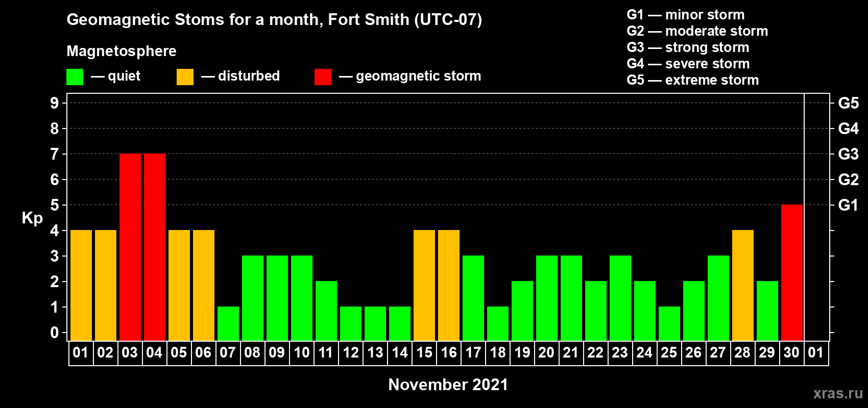The width and height of the screenshot is (868, 408).
Task: Click the orange bar for day 02
Action: (106, 286)
